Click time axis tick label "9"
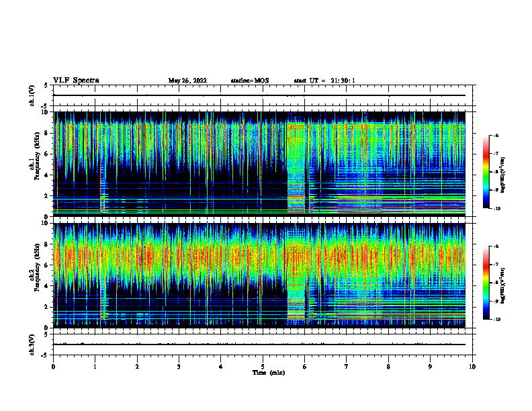 coord(430,367)
